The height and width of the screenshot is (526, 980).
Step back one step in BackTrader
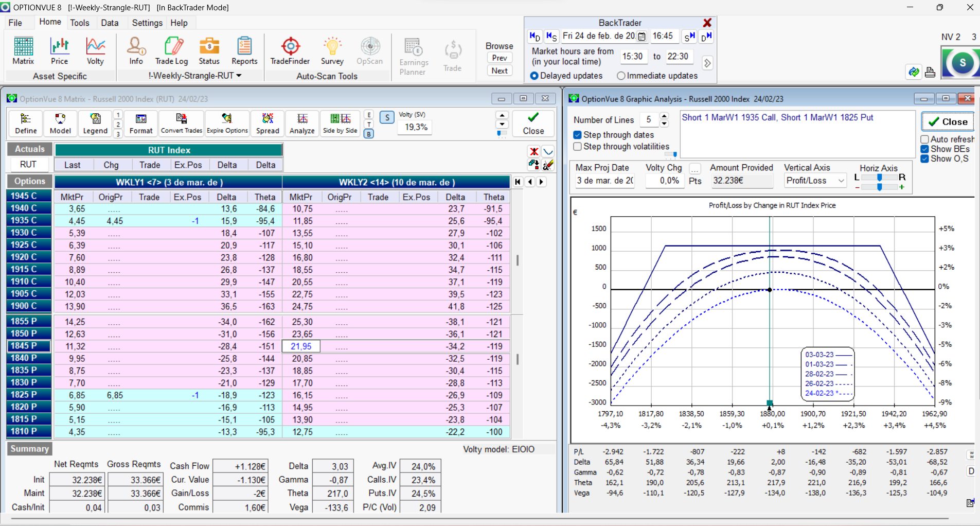coord(551,37)
